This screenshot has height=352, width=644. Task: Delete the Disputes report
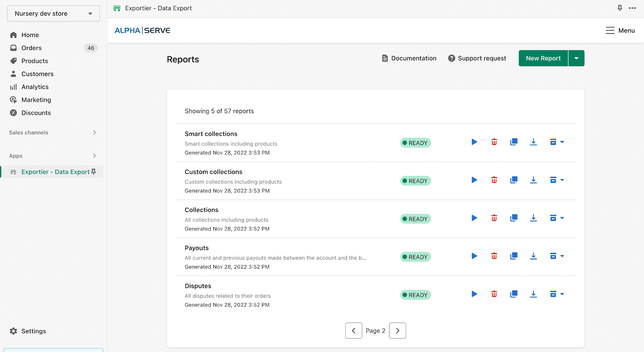point(494,294)
